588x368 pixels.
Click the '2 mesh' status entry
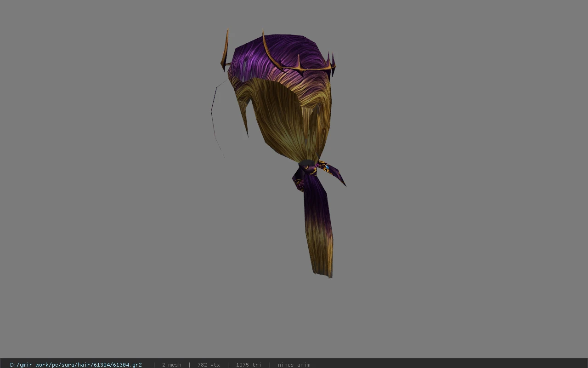[x=171, y=364]
